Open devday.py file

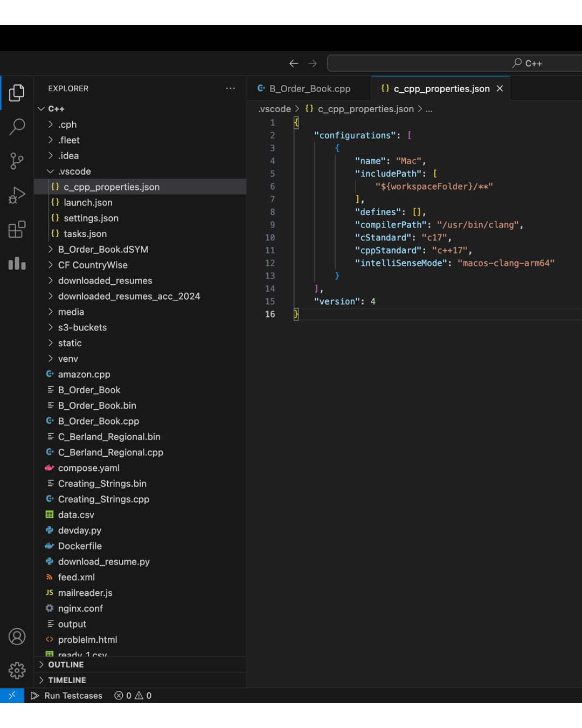tap(140, 531)
